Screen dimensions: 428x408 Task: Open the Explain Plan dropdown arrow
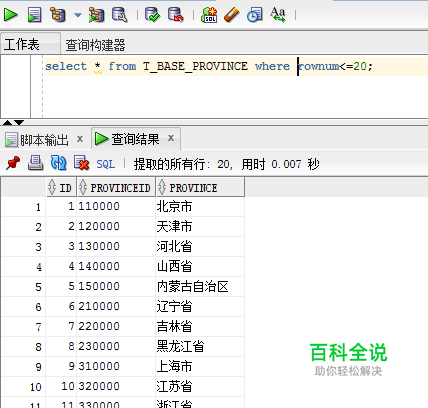pyautogui.click(x=78, y=15)
